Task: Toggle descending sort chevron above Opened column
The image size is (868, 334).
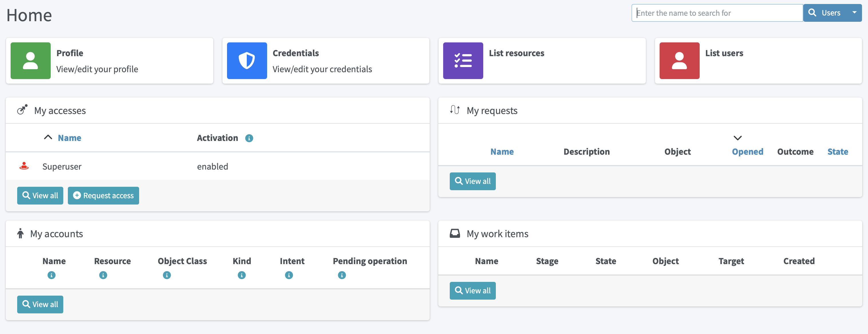Action: pyautogui.click(x=737, y=138)
